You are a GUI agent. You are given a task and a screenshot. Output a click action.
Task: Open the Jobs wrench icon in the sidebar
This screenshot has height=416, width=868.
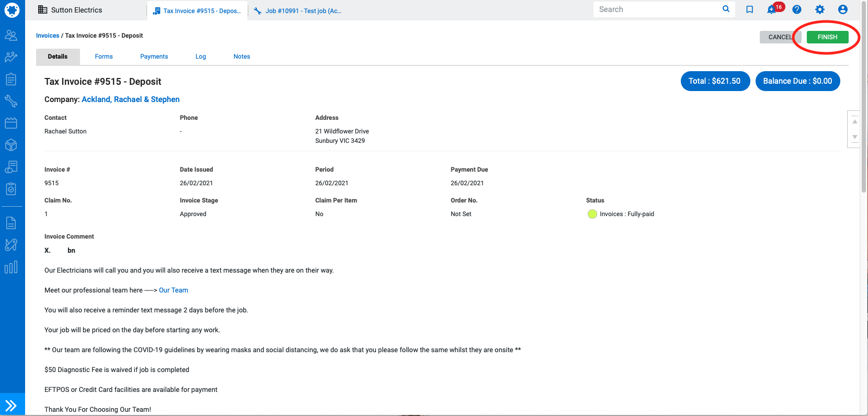11,100
